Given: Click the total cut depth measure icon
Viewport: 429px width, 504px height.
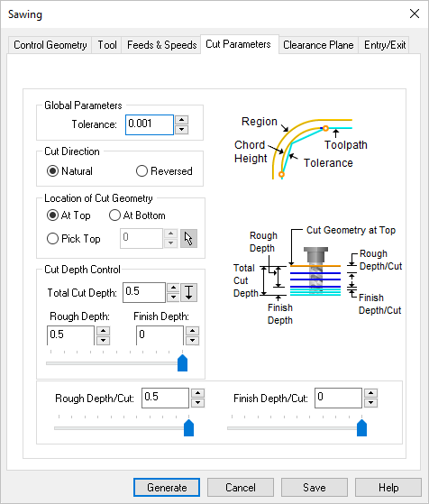Looking at the screenshot, I should (x=189, y=292).
